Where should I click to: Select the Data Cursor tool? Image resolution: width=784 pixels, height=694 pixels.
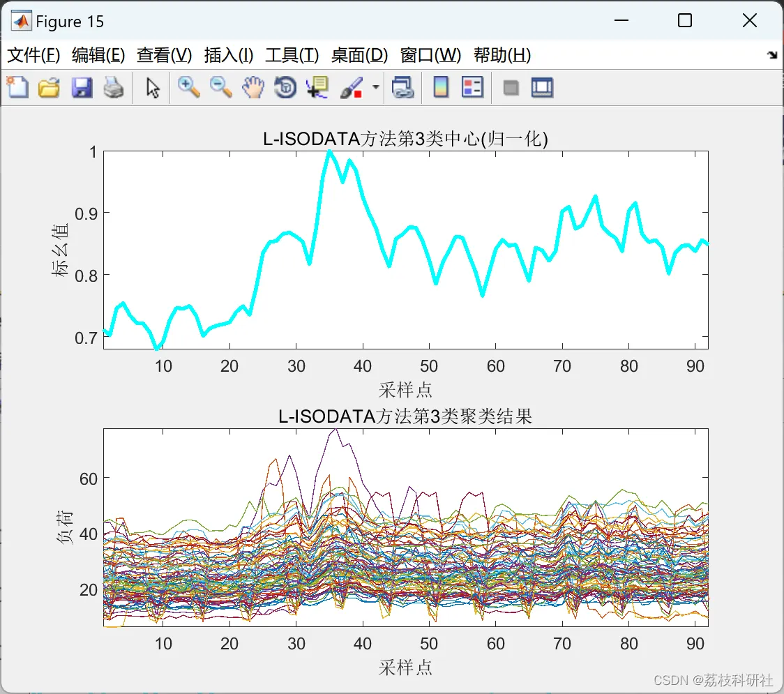tap(317, 87)
